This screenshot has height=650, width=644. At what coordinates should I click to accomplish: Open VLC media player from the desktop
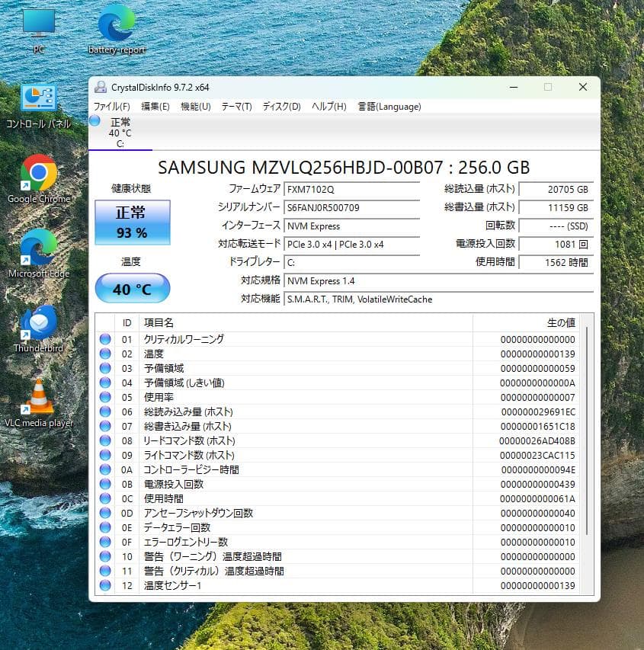[38, 396]
